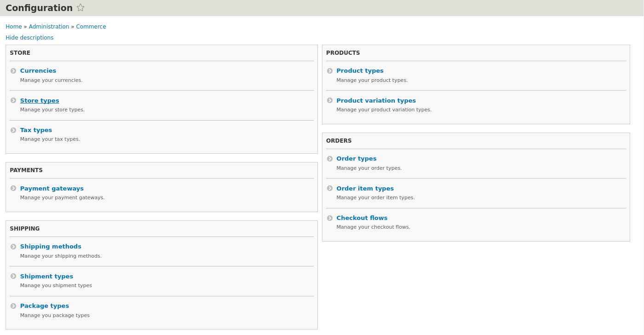The width and height of the screenshot is (644, 335).
Task: Open Shipment types settings
Action: point(46,276)
